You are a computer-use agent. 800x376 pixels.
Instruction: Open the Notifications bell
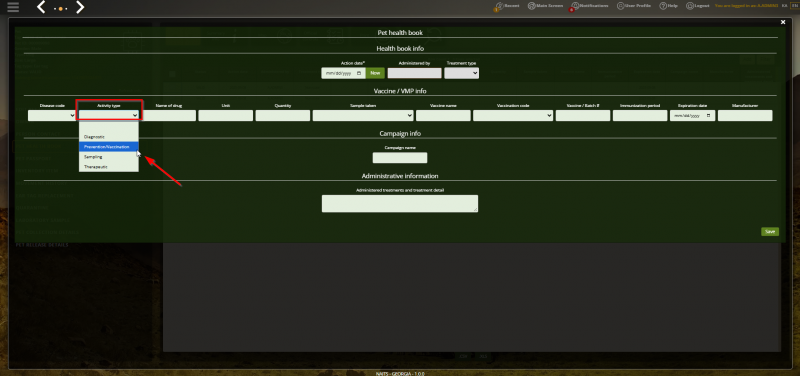[x=574, y=6]
